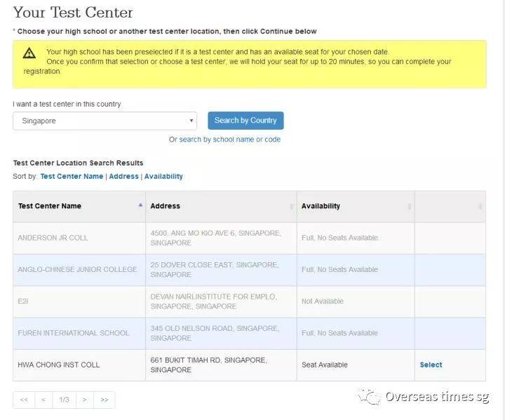Click the FUREN INTERNATIONAL SCHOOL row
Image resolution: width=505 pixels, height=420 pixels.
[74, 333]
